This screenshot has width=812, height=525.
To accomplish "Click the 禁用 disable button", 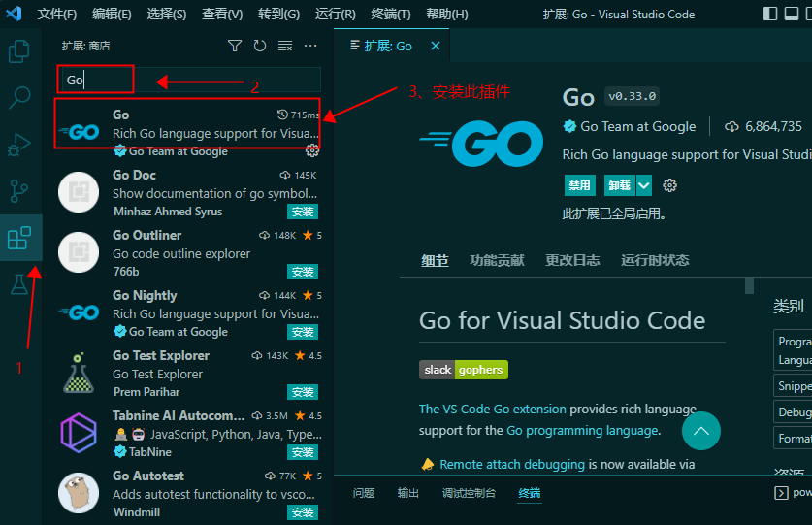I will tap(579, 185).
